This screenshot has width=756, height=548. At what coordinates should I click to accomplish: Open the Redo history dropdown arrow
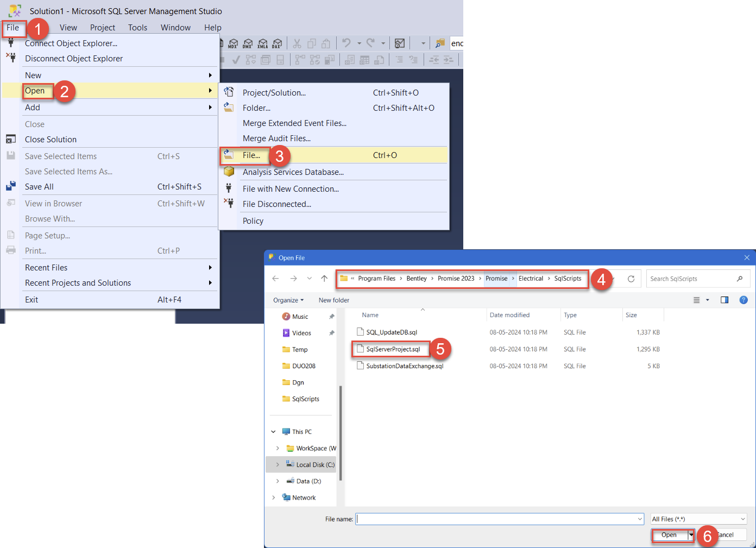pyautogui.click(x=383, y=43)
